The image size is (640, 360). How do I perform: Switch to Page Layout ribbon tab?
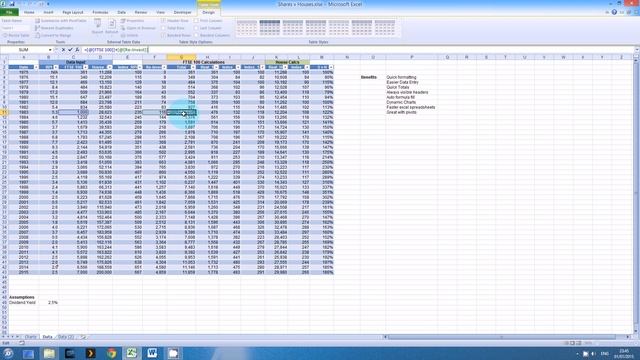click(x=73, y=12)
